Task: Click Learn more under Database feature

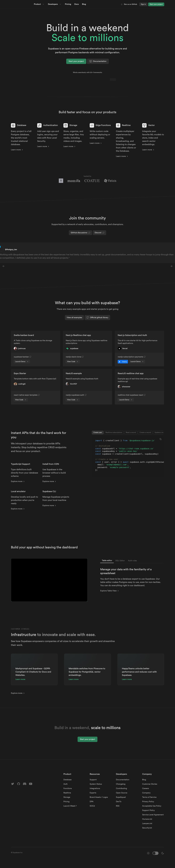Action: 17,150
